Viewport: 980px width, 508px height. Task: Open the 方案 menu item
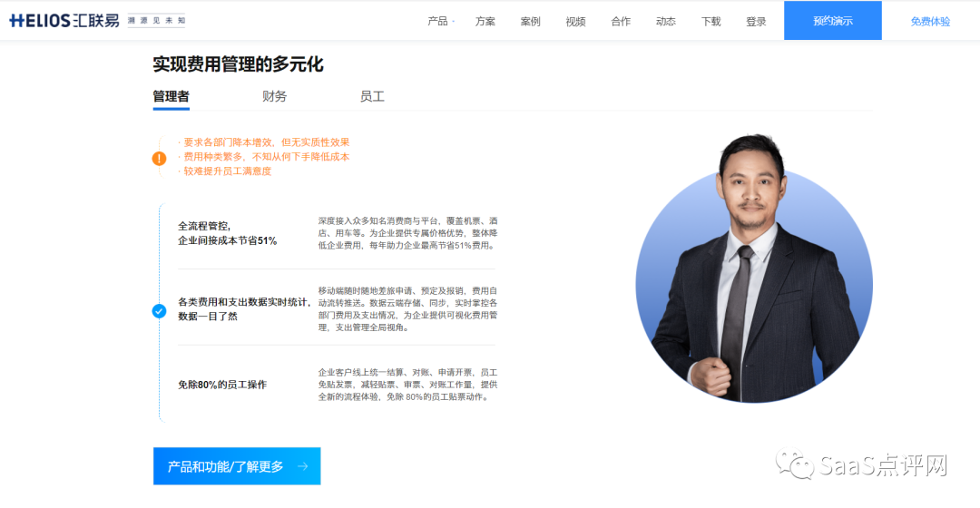point(485,21)
